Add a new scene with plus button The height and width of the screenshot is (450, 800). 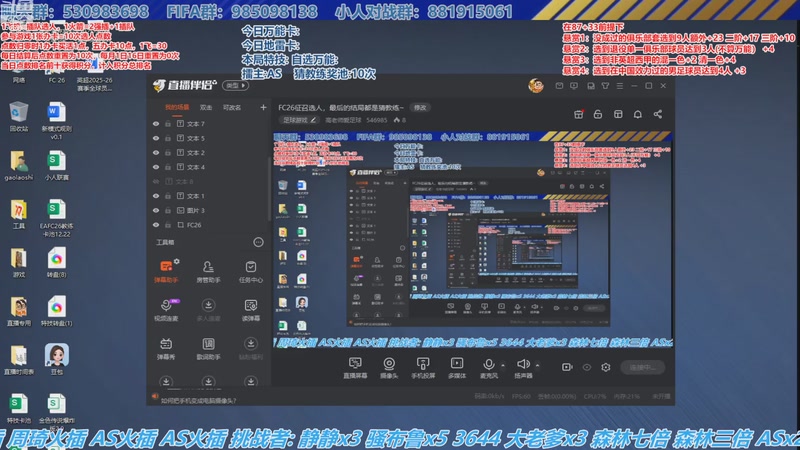pos(263,108)
